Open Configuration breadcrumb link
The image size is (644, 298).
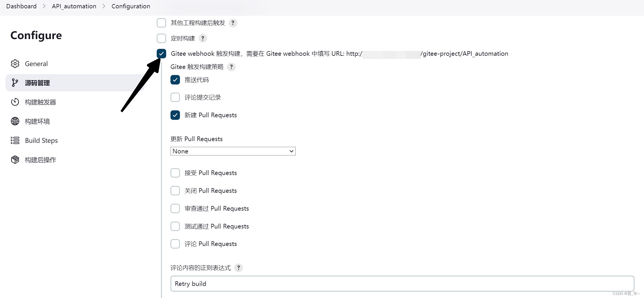tap(131, 6)
